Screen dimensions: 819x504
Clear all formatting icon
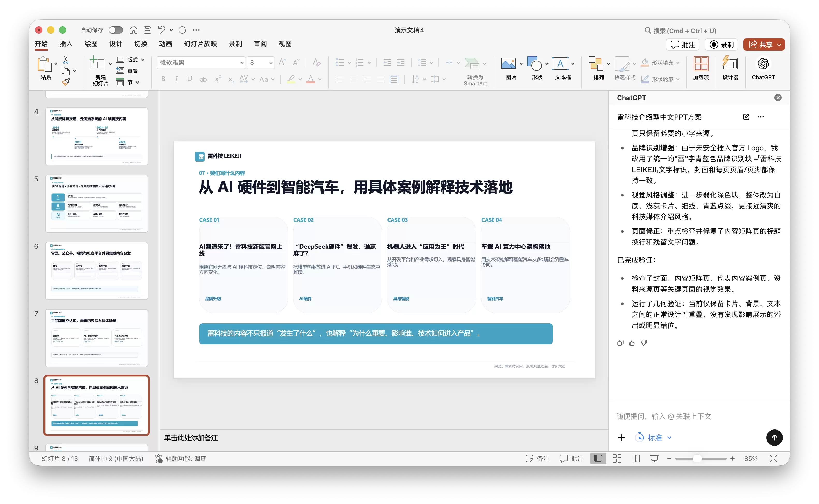click(317, 62)
